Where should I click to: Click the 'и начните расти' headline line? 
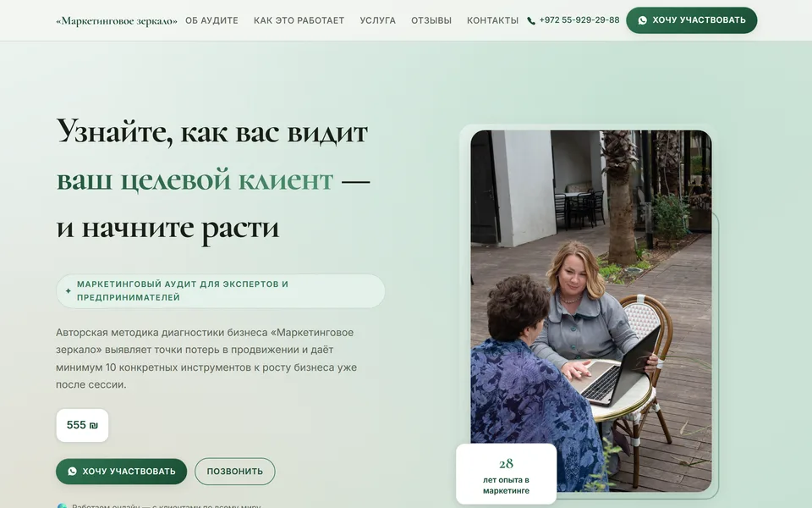(167, 227)
